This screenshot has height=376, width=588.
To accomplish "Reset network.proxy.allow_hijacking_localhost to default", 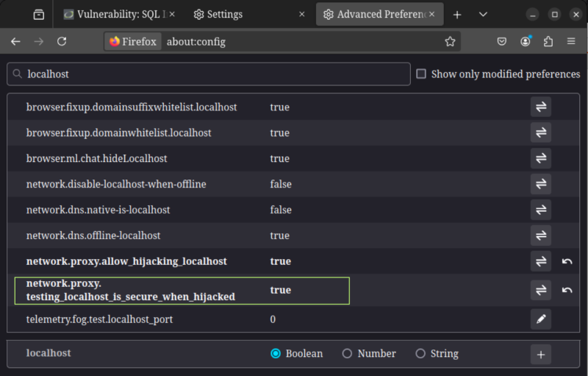I will click(567, 261).
